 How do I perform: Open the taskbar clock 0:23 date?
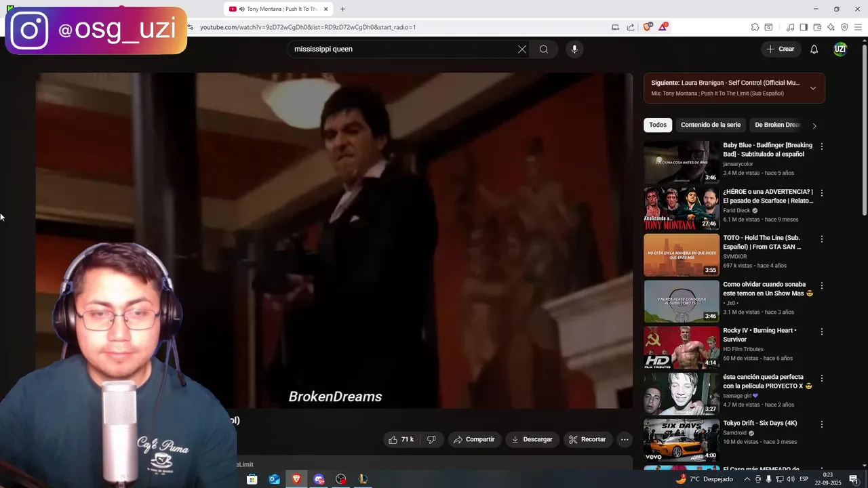827,479
